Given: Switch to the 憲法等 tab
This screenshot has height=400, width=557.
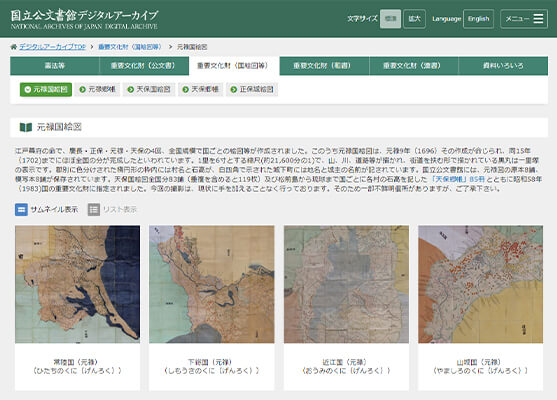Looking at the screenshot, I should coord(55,66).
